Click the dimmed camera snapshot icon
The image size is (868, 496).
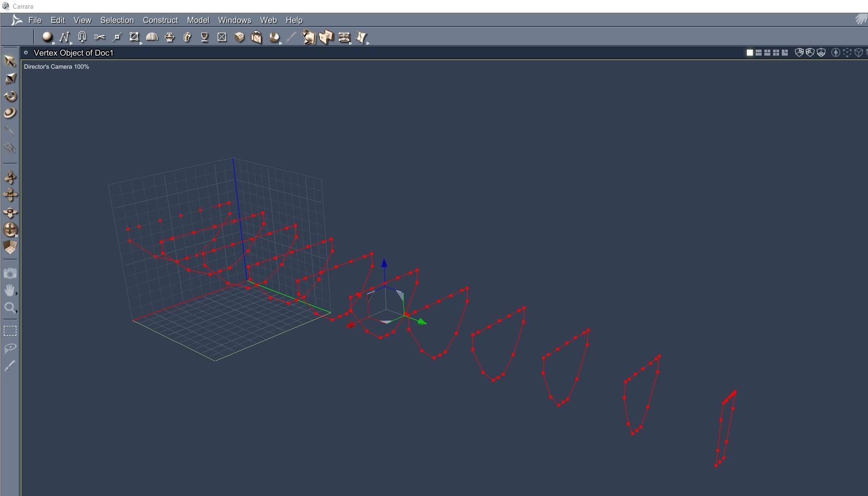10,273
